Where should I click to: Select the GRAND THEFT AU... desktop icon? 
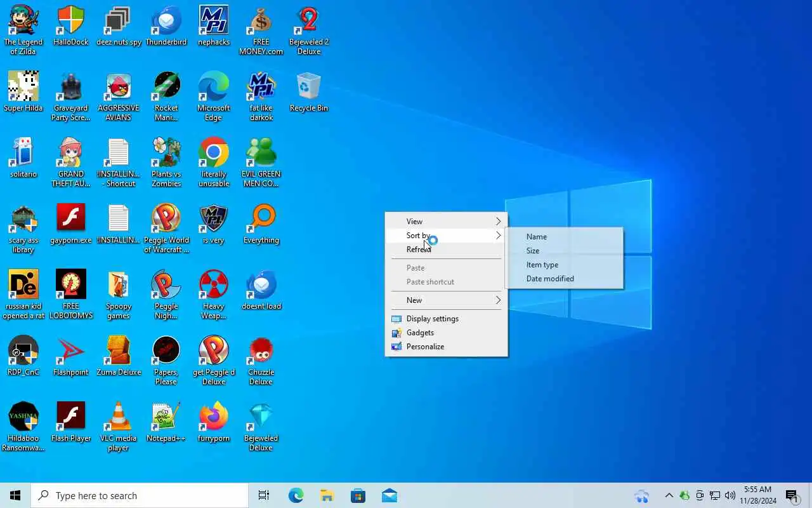click(x=71, y=162)
